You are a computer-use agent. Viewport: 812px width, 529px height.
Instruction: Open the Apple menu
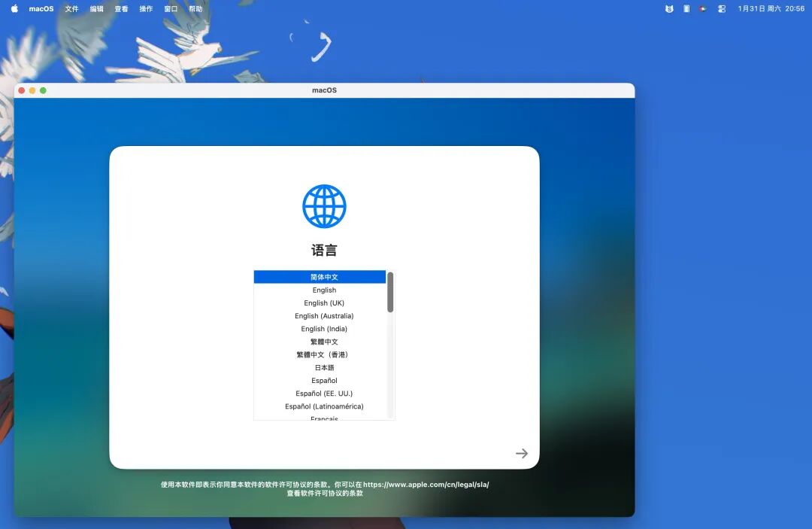tap(14, 8)
